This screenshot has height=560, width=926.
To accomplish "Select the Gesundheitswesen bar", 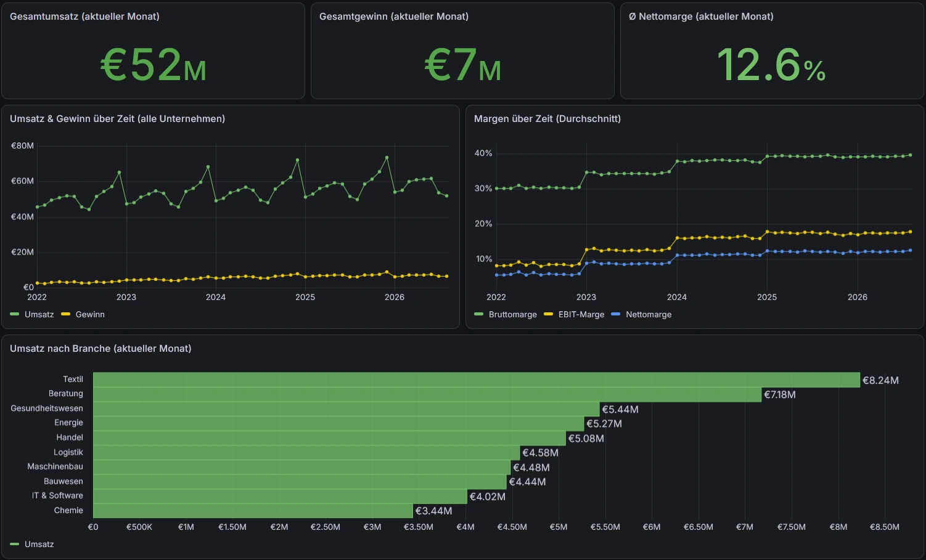I will [346, 409].
